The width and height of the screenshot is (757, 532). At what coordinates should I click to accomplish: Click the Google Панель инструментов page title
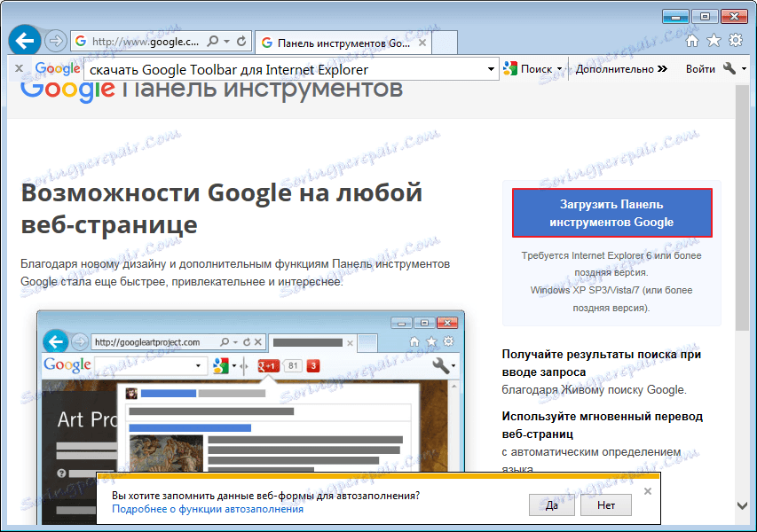click(x=211, y=90)
